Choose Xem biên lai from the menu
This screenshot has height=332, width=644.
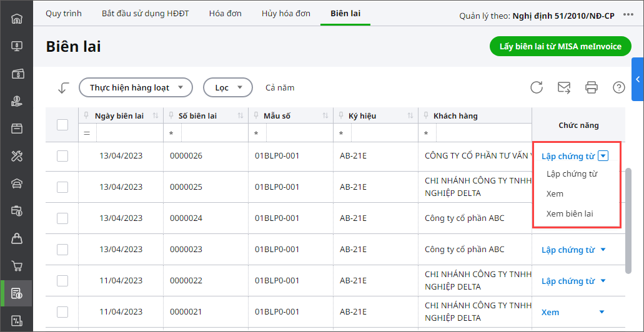570,213
